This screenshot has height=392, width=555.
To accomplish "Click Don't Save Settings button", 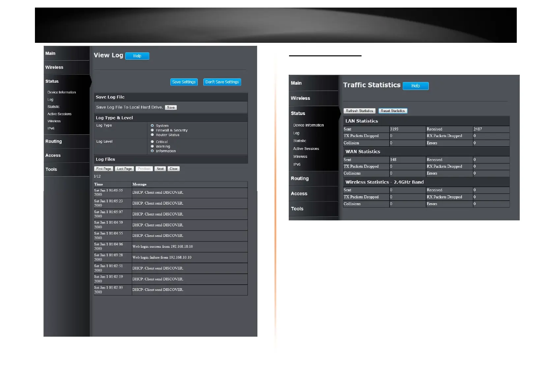I will (x=222, y=82).
